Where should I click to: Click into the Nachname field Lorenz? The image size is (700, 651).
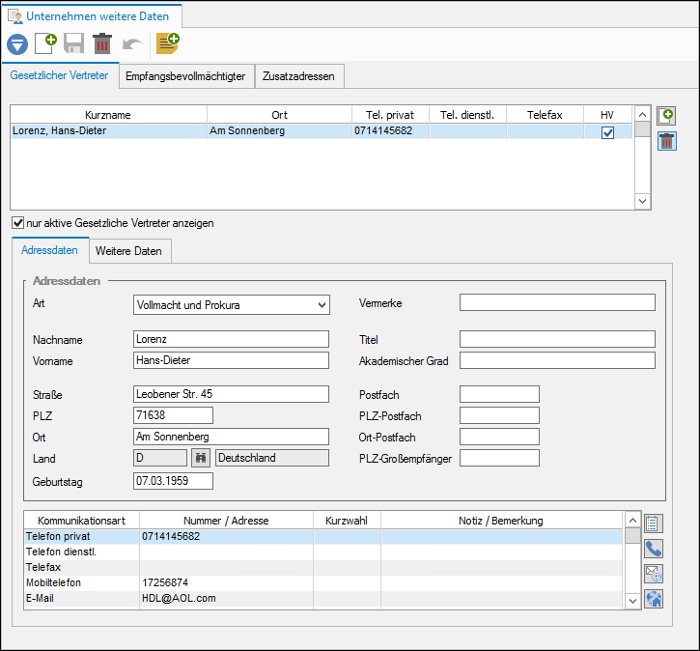pyautogui.click(x=231, y=339)
